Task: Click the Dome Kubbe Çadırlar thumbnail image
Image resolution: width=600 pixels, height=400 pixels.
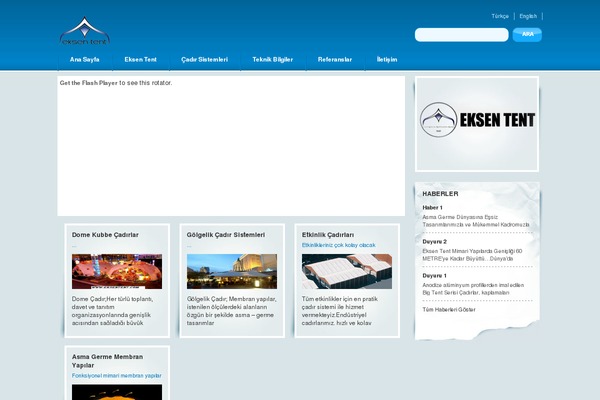Action: point(117,271)
